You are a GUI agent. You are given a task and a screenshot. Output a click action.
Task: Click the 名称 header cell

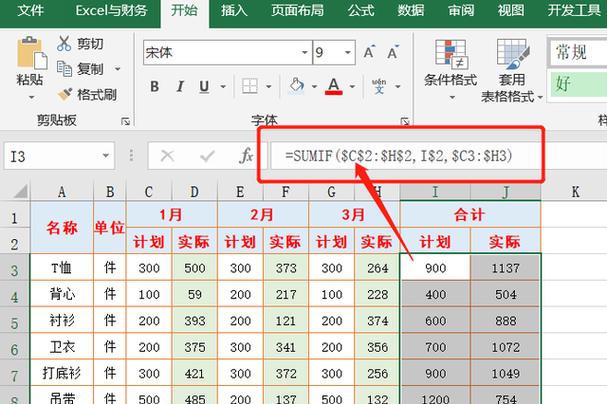coord(62,228)
